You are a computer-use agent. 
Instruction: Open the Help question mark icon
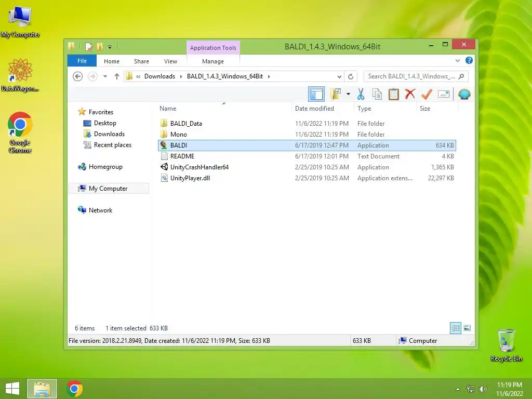point(469,60)
